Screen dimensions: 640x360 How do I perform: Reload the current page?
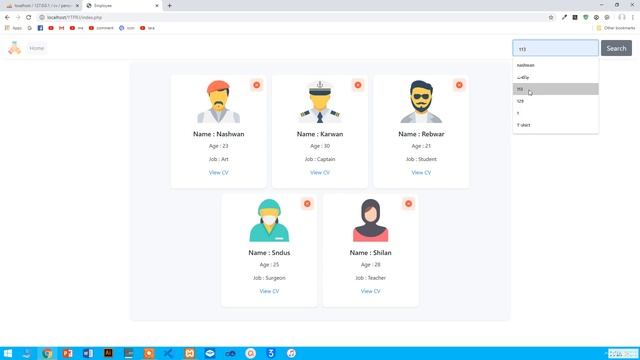[x=28, y=17]
